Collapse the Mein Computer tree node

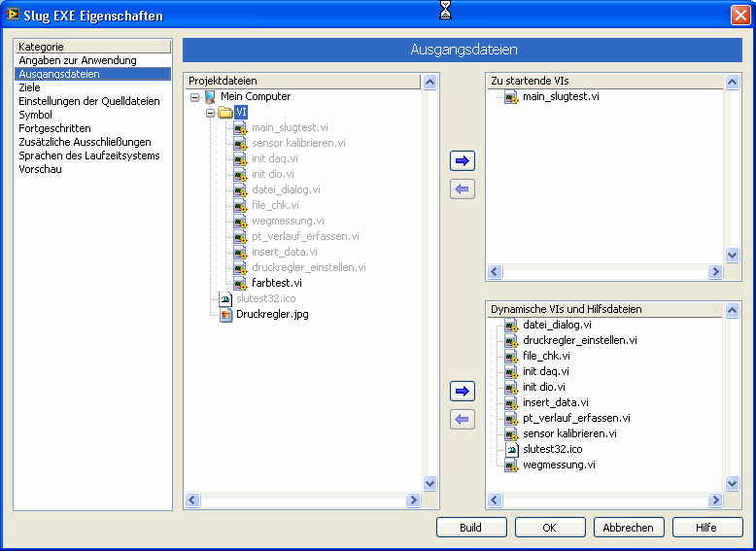coord(194,97)
